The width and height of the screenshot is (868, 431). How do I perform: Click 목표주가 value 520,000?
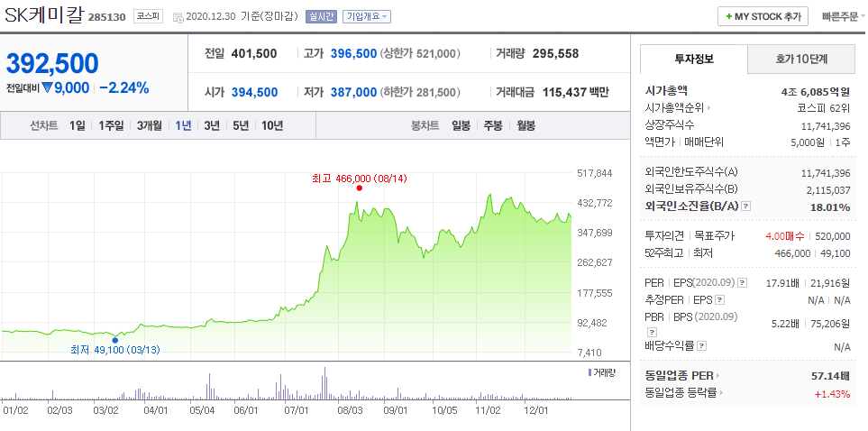832,236
